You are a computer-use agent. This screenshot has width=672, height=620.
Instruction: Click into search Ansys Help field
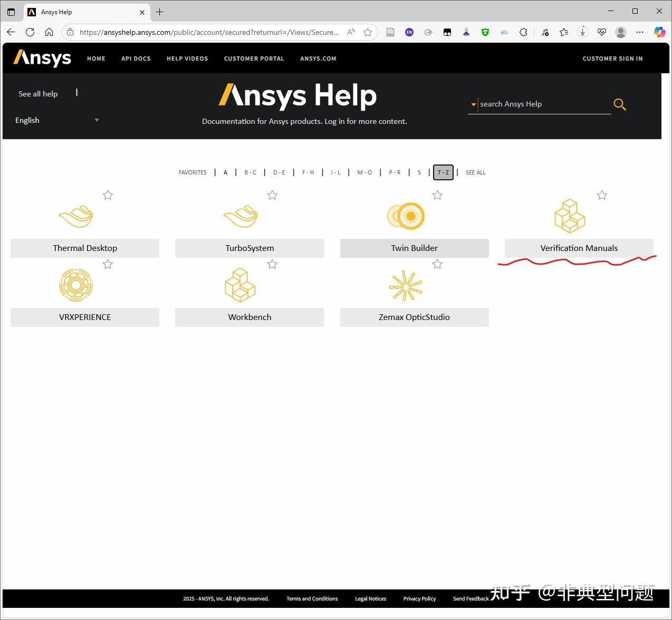[544, 104]
